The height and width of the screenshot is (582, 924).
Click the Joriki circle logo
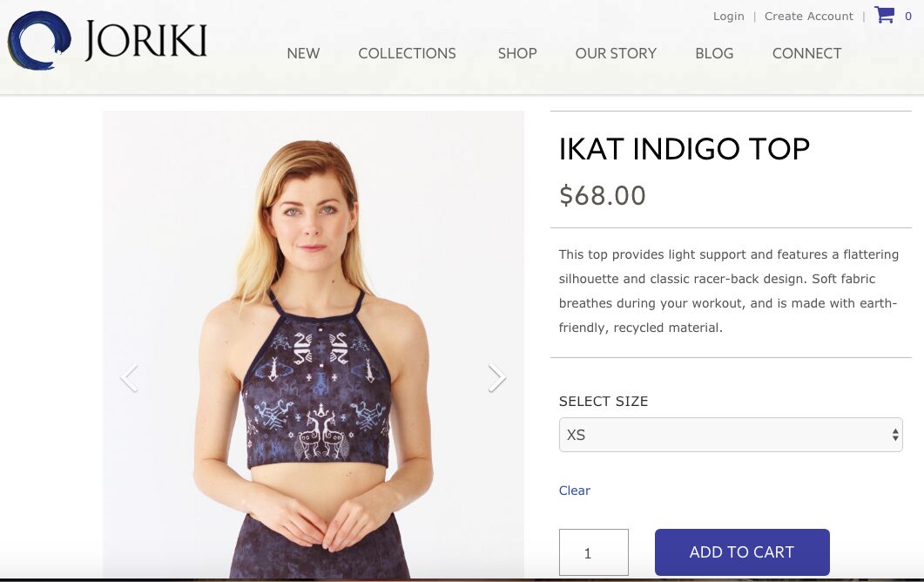point(39,40)
